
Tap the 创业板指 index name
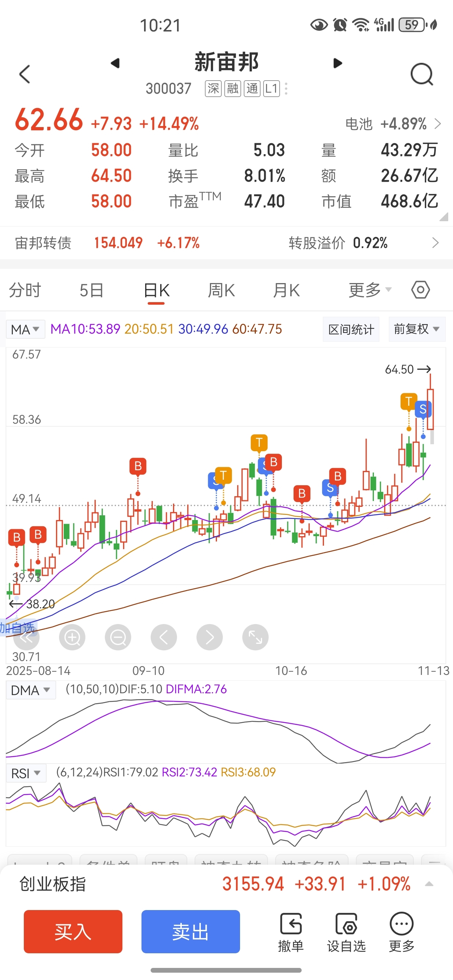point(52,884)
